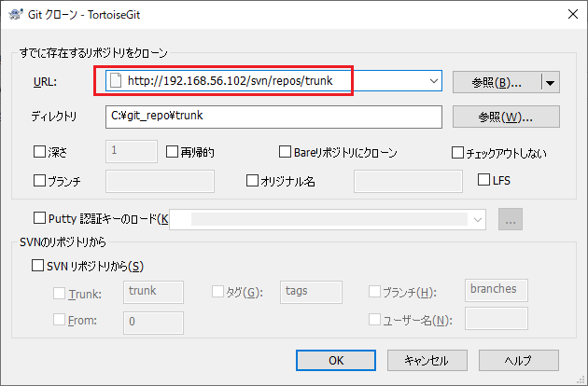Toggle the LFS checkbox

pyautogui.click(x=483, y=180)
